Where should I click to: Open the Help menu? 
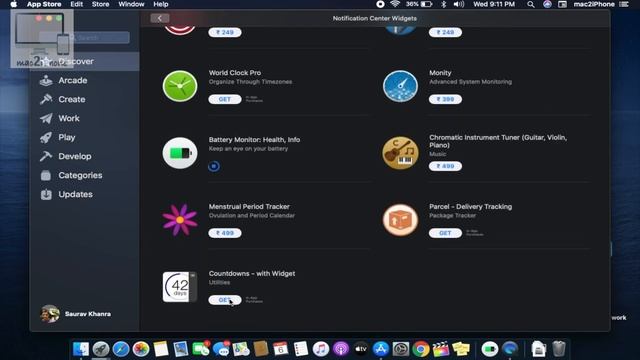pyautogui.click(x=161, y=4)
